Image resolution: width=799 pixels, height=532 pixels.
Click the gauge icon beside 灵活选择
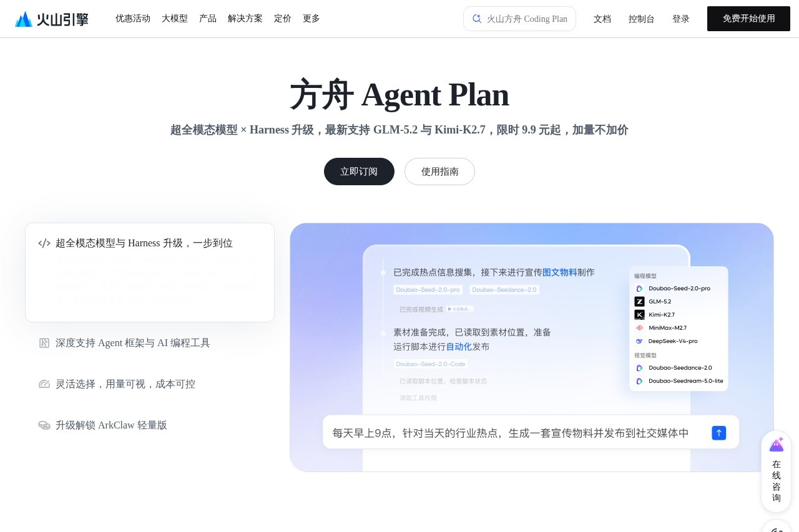pyautogui.click(x=44, y=384)
